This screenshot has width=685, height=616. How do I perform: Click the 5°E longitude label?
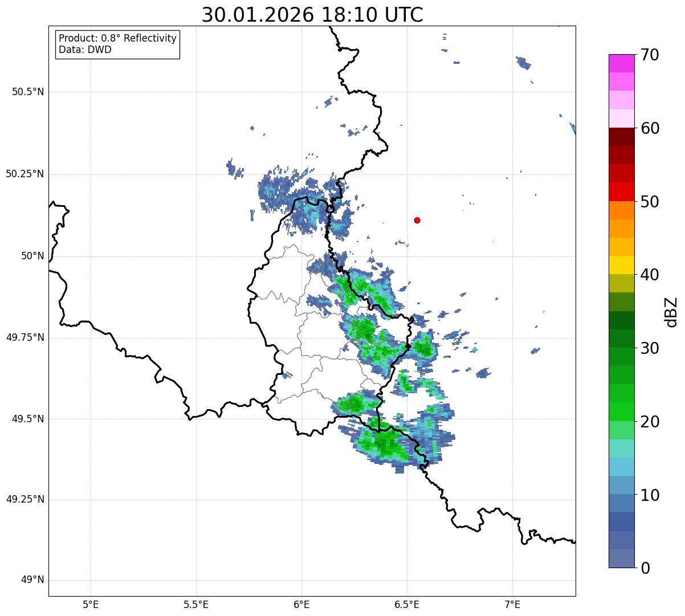[x=91, y=604]
